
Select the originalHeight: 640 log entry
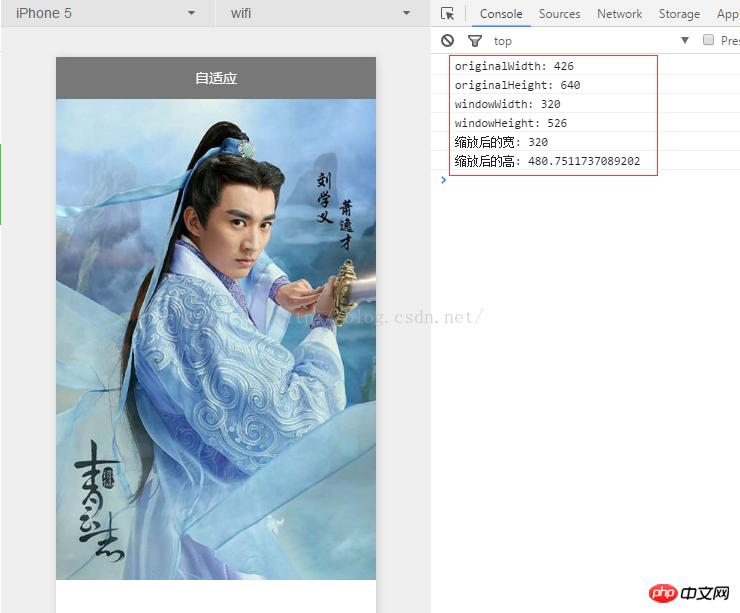[517, 85]
